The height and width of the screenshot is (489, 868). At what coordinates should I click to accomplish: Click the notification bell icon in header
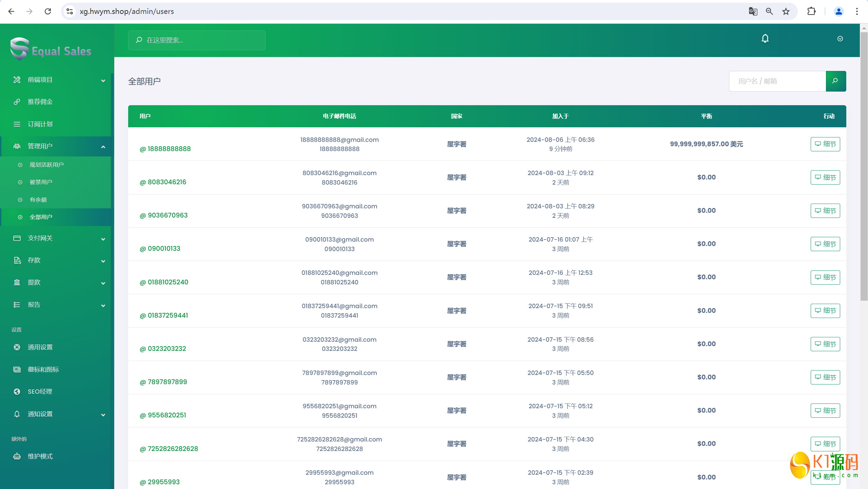pyautogui.click(x=765, y=39)
